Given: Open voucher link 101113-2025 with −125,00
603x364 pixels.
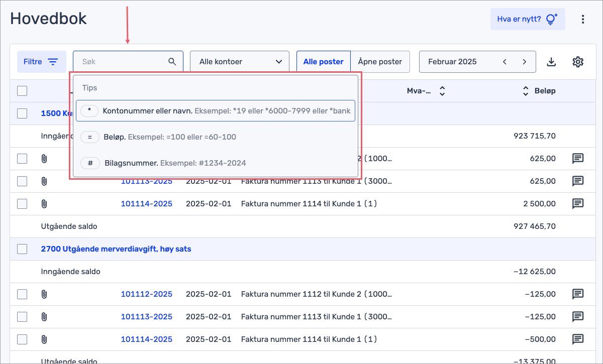Looking at the screenshot, I should (x=147, y=317).
